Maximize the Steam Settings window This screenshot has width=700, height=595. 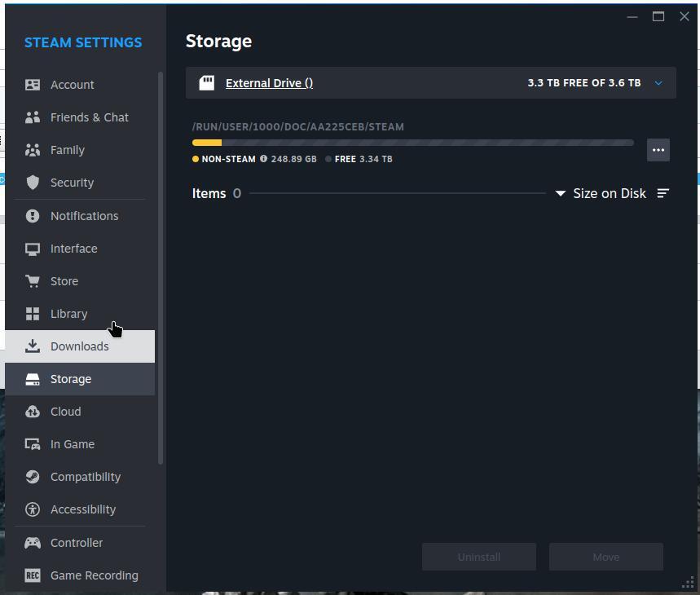pyautogui.click(x=658, y=16)
